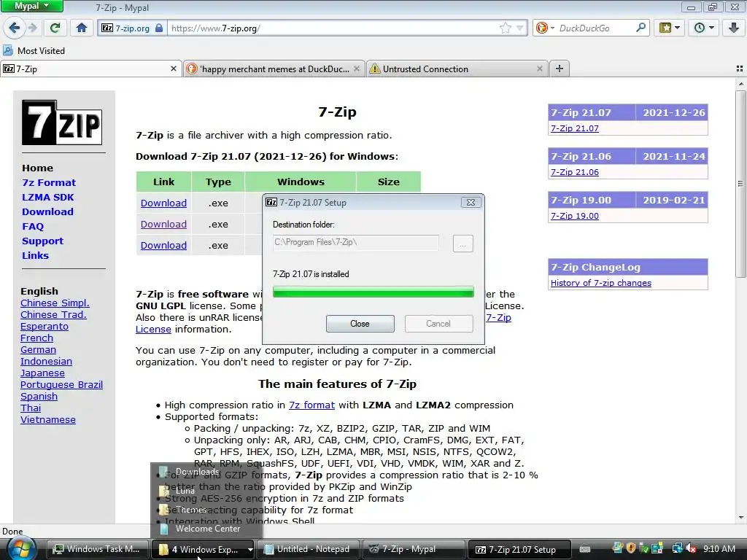Open the History clock button
Image resolution: width=747 pixels, height=560 pixels.
[x=703, y=28]
